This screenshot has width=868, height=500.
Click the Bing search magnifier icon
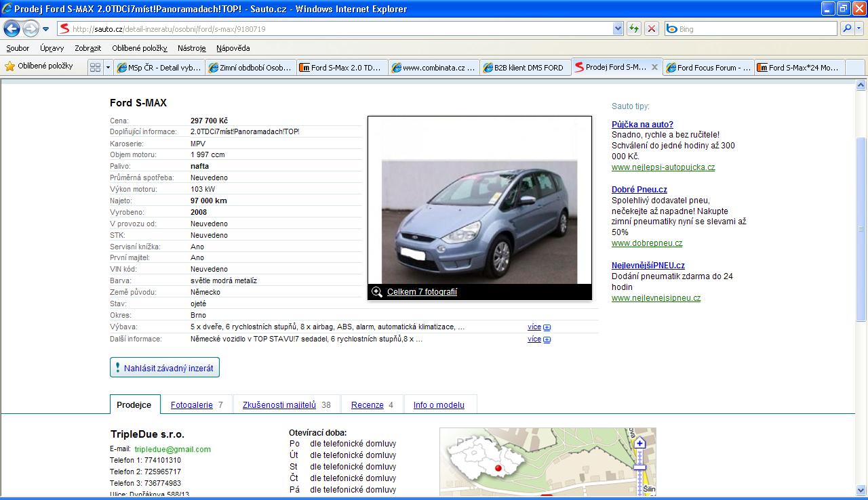coord(847,28)
